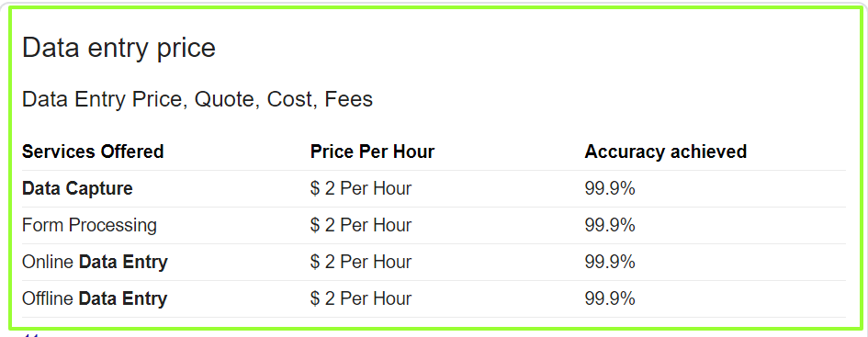This screenshot has width=868, height=337.
Task: Select the Data Capture row price
Action: 361,188
